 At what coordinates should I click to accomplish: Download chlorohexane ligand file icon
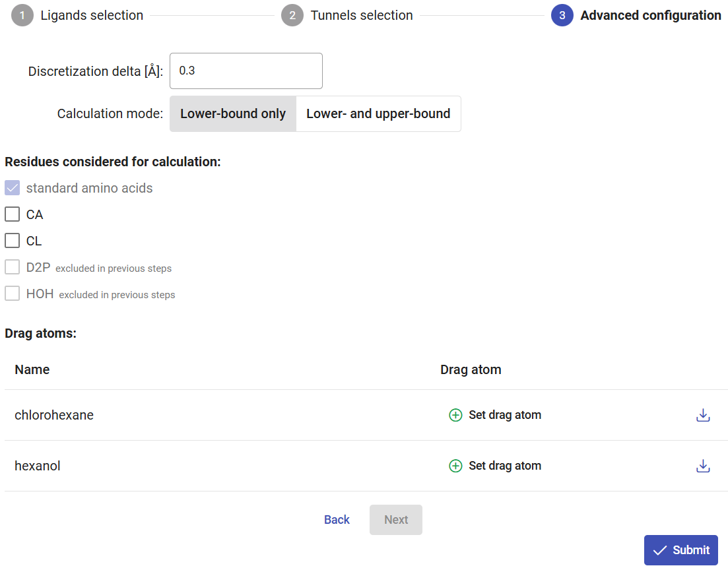click(703, 415)
